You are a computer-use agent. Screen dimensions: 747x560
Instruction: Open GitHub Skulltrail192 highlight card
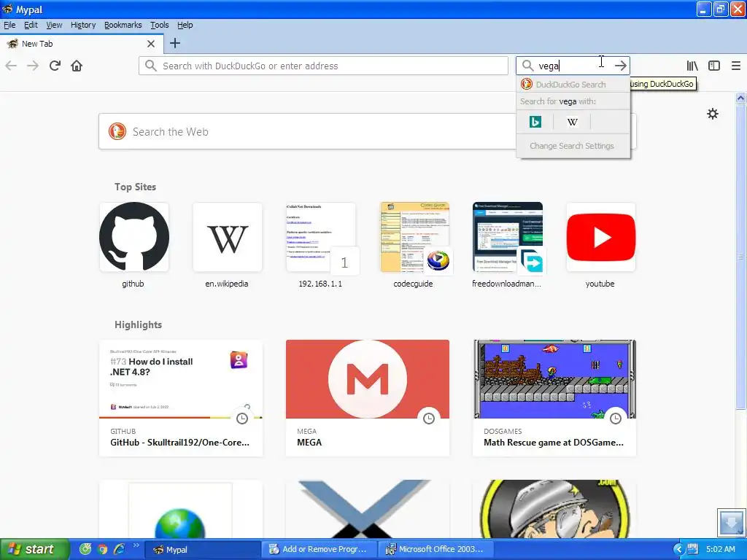pyautogui.click(x=181, y=398)
